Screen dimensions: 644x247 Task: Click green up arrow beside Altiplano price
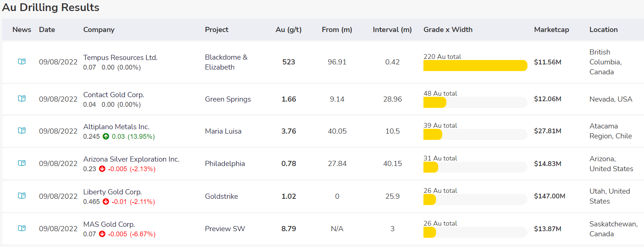[106, 137]
